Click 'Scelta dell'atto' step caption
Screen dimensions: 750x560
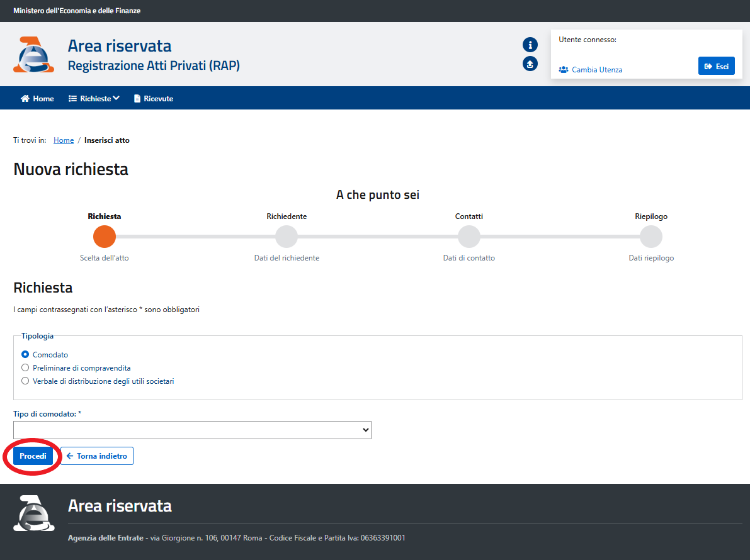pos(105,258)
